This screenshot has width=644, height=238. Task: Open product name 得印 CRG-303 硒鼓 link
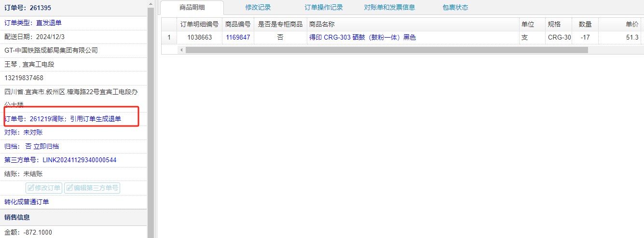362,37
